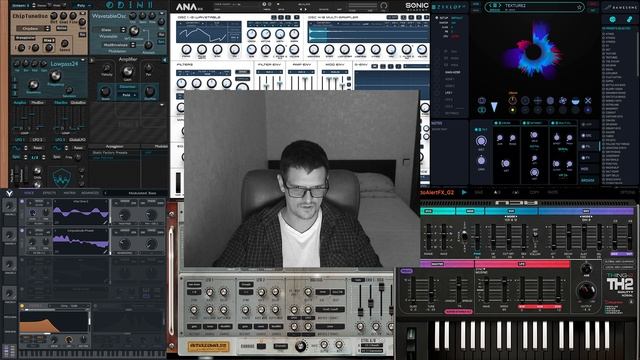Open the Lowpass24 filter module dropdown arrow
640x360 pixels.
pyautogui.click(x=83, y=60)
